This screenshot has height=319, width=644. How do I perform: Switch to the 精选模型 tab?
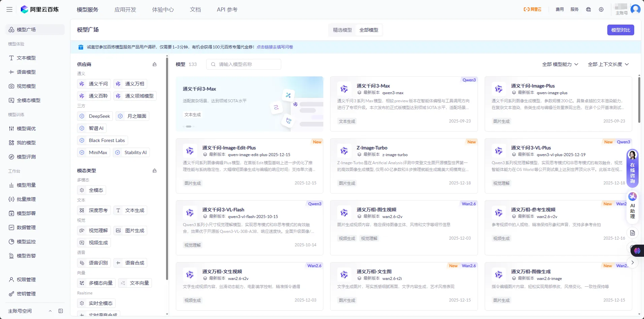(342, 30)
